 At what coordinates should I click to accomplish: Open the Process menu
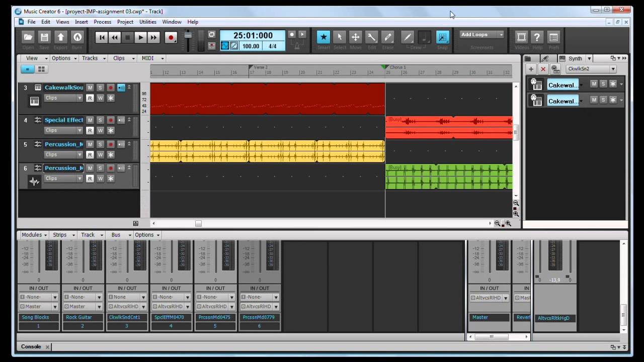[x=103, y=22]
